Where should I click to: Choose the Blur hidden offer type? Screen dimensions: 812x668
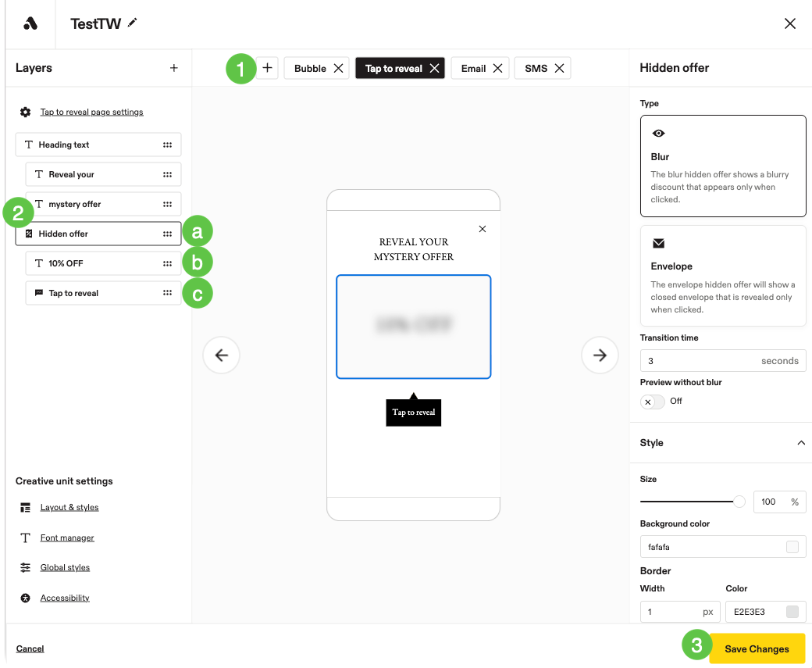[723, 166]
